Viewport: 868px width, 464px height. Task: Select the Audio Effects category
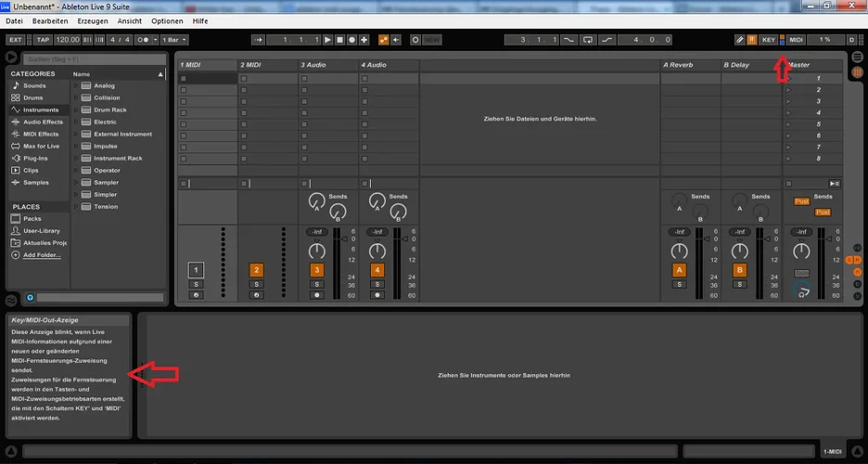coord(43,122)
